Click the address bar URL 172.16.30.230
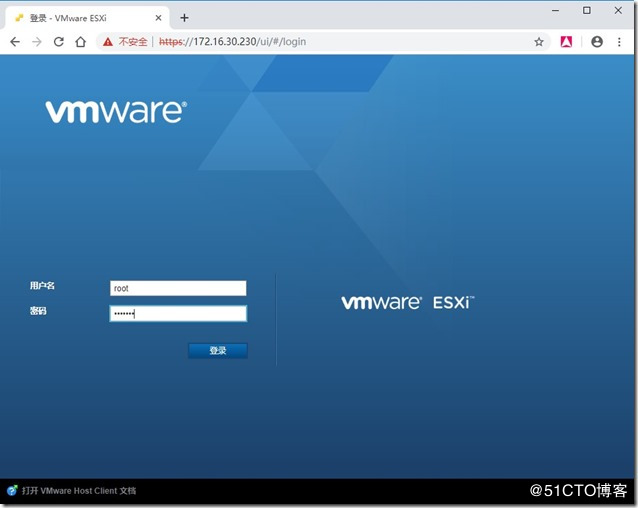The width and height of the screenshot is (638, 508). tap(232, 41)
